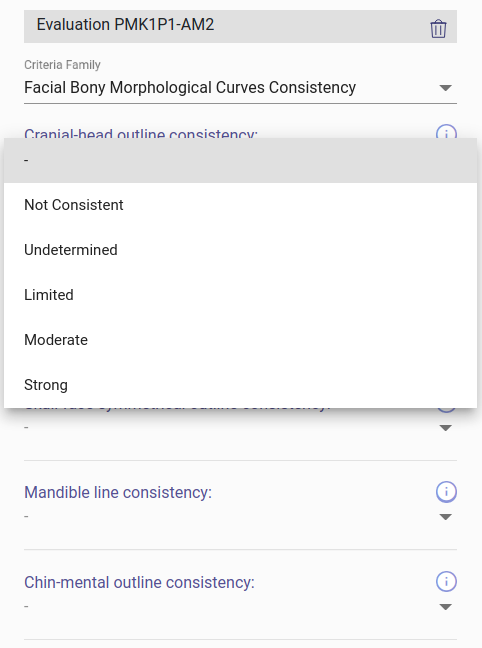This screenshot has height=648, width=482.
Task: Click the Evaluation PMK1P1-AM2 header bar
Action: pyautogui.click(x=240, y=26)
